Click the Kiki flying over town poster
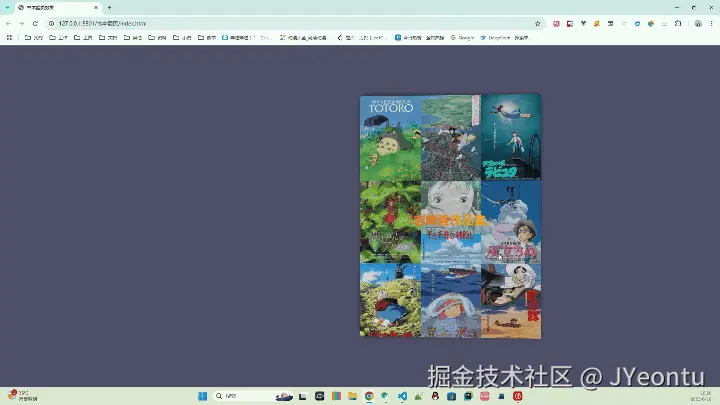Image resolution: width=720 pixels, height=405 pixels. tap(450, 138)
